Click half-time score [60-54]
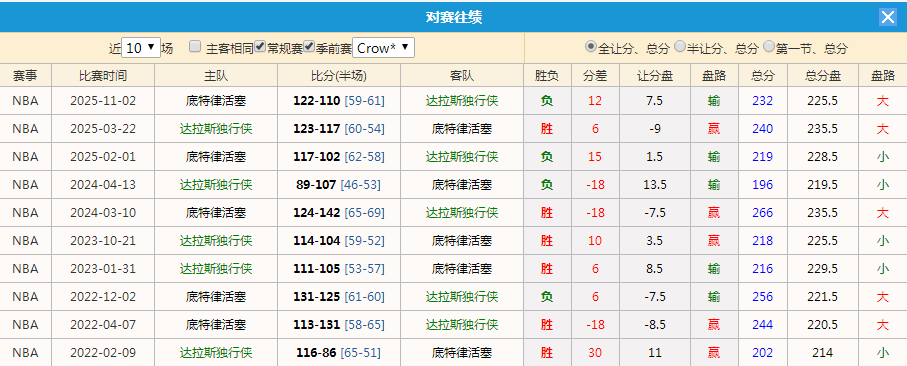 pos(364,128)
